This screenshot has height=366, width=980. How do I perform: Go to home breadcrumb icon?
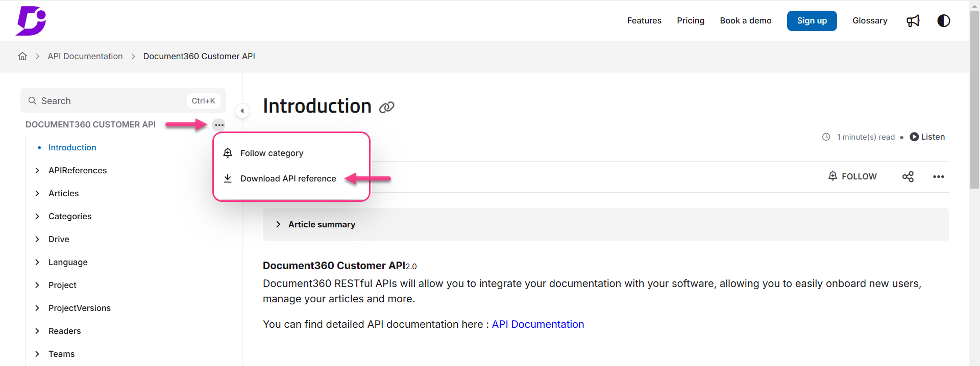22,56
